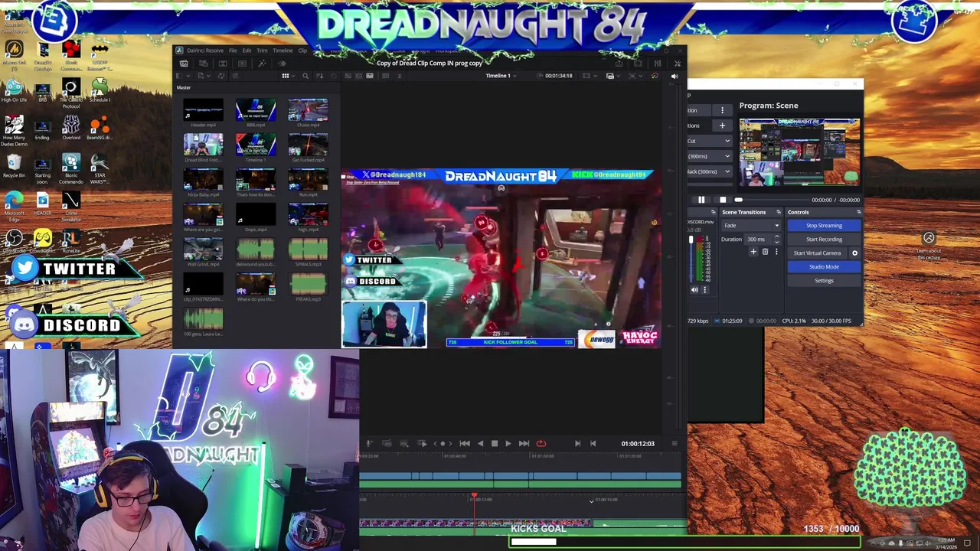Add a scene transition with plus icon

[753, 252]
